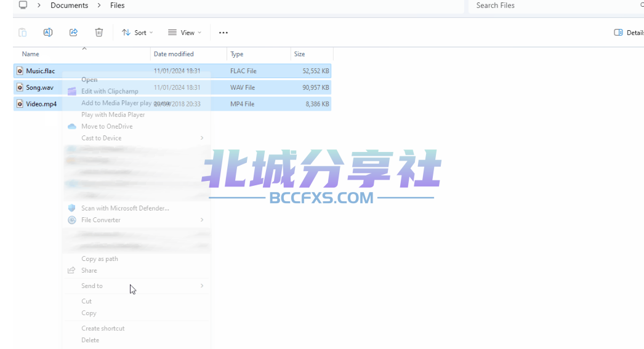This screenshot has height=349, width=644.
Task: Choose Add to Media Player play queue
Action: (x=136, y=103)
